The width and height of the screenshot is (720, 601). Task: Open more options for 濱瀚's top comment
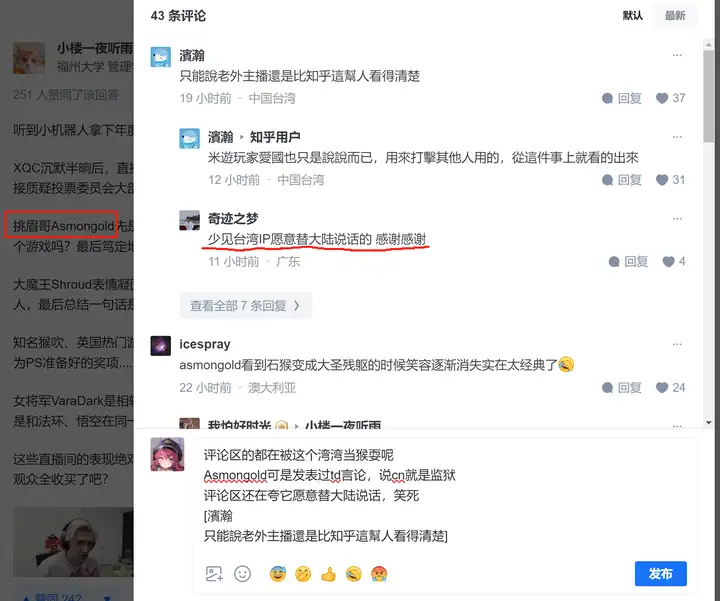pyautogui.click(x=677, y=55)
